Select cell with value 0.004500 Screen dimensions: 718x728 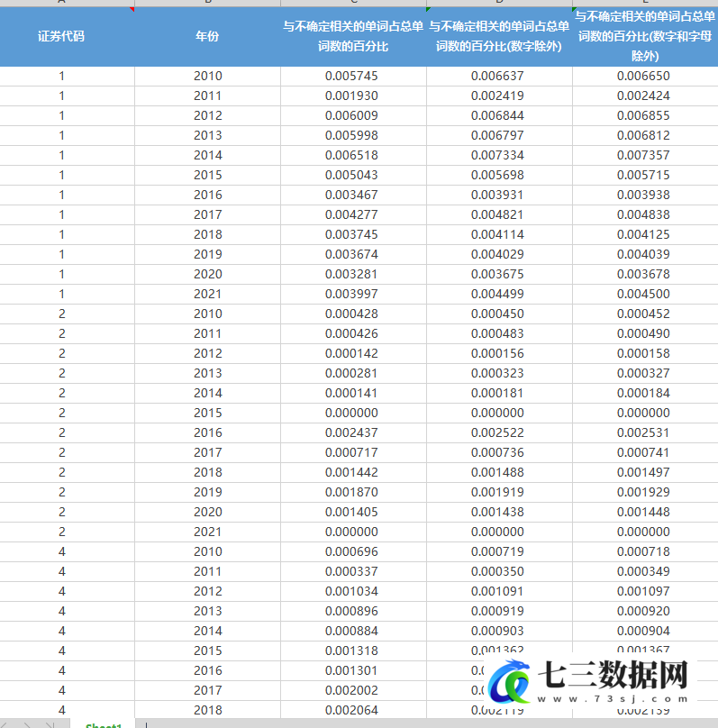click(645, 294)
